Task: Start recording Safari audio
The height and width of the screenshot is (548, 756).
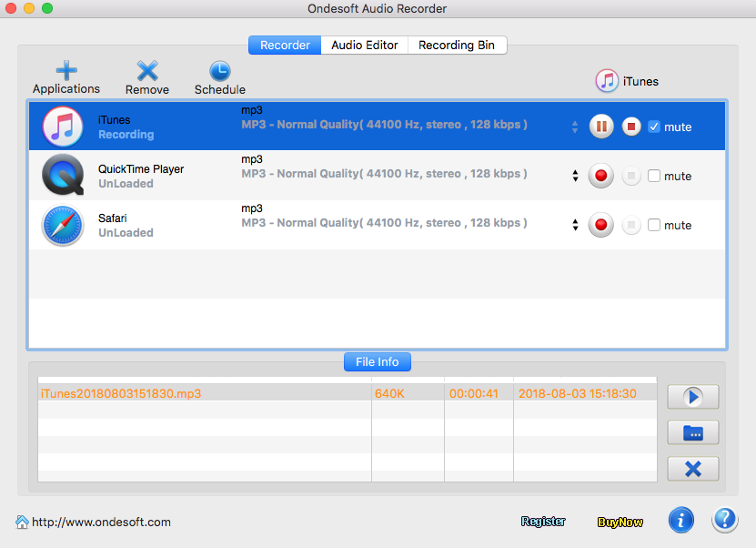Action: pyautogui.click(x=600, y=225)
